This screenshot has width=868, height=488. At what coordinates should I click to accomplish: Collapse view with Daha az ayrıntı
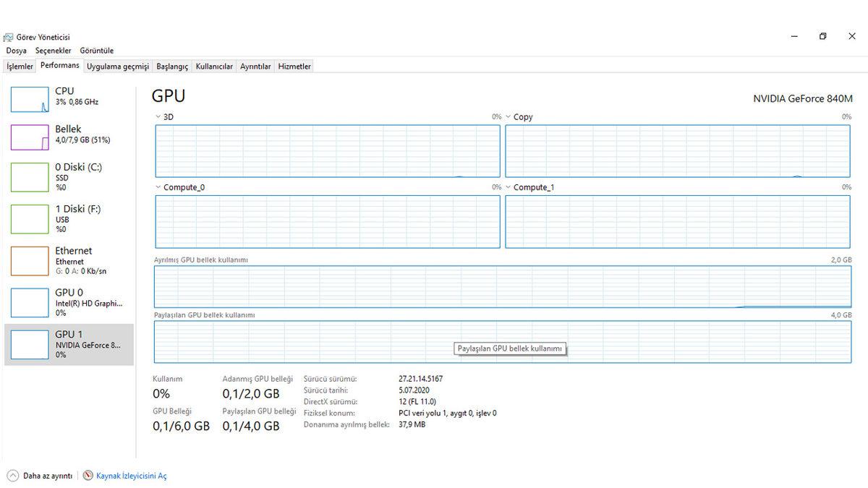coord(40,476)
